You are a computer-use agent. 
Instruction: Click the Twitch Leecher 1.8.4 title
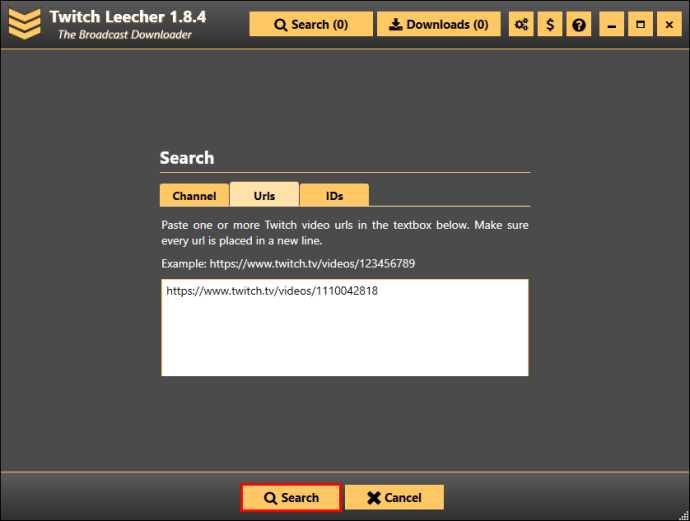(128, 17)
